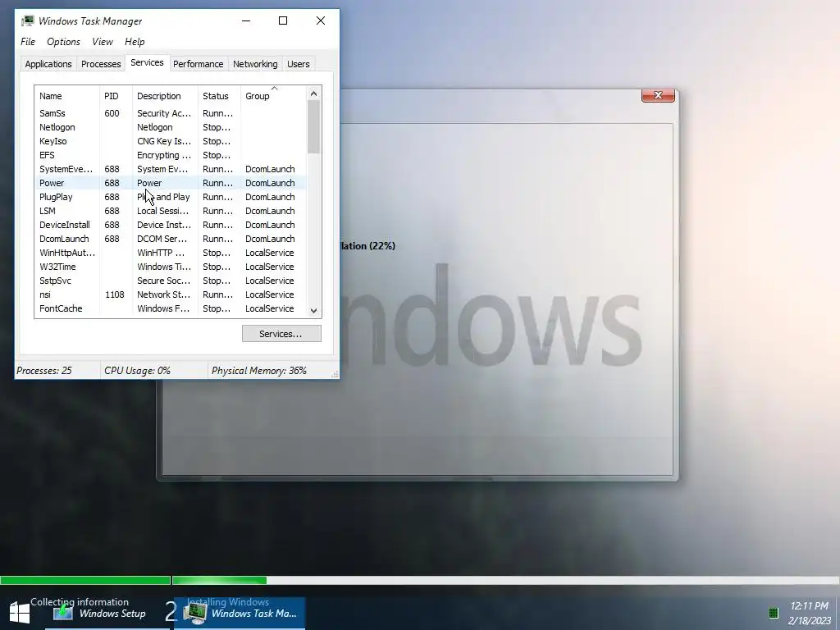
Task: Click the Secure Soc... description cell
Action: pos(163,281)
